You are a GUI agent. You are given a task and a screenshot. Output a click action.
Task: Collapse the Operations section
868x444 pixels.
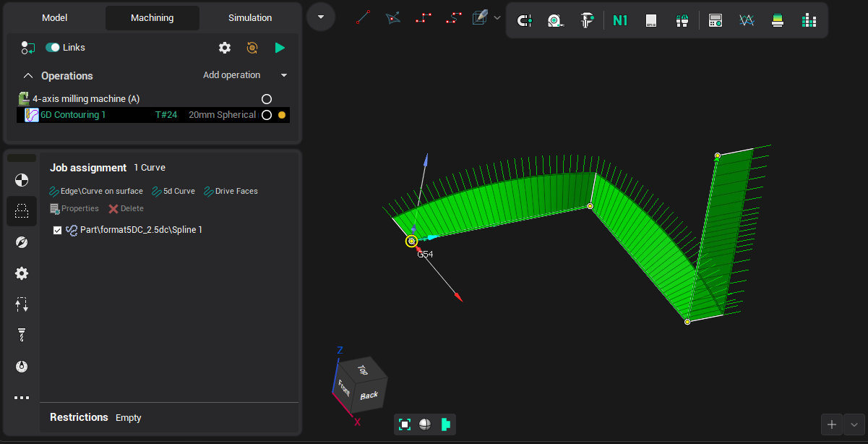click(x=28, y=76)
